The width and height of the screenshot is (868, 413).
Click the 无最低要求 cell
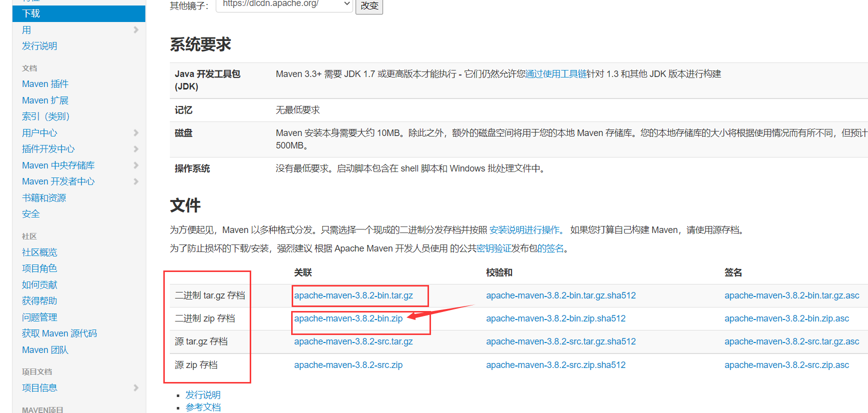click(x=298, y=110)
